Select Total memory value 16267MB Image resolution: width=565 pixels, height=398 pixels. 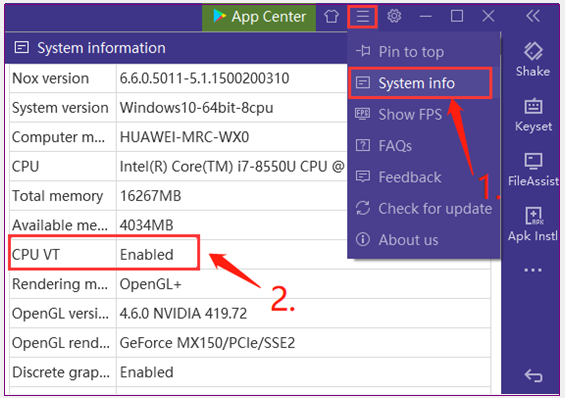pyautogui.click(x=150, y=196)
